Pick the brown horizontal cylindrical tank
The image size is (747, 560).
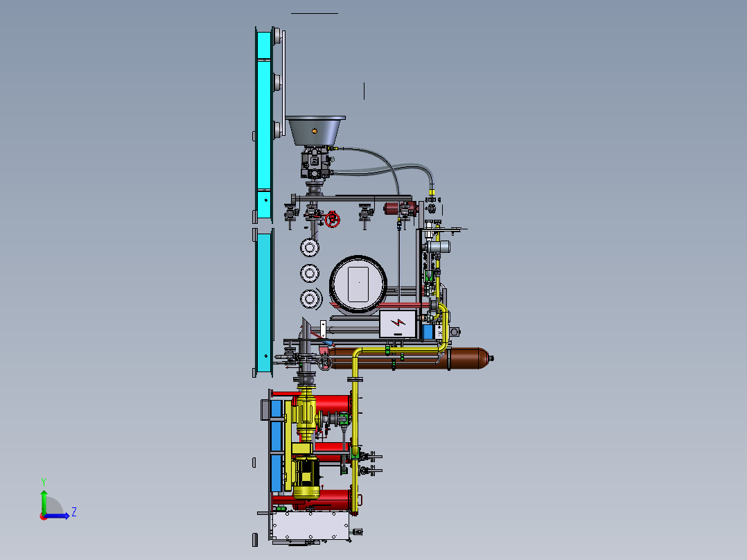[x=410, y=358]
